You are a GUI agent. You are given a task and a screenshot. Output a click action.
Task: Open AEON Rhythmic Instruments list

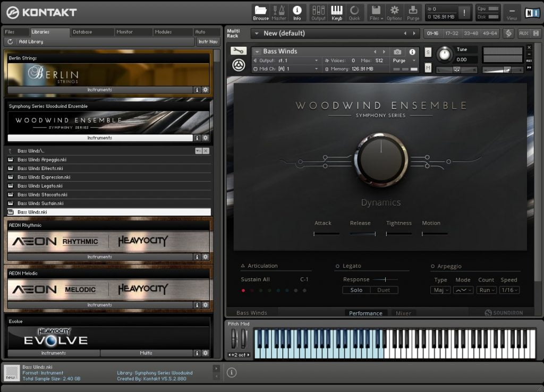(x=100, y=257)
